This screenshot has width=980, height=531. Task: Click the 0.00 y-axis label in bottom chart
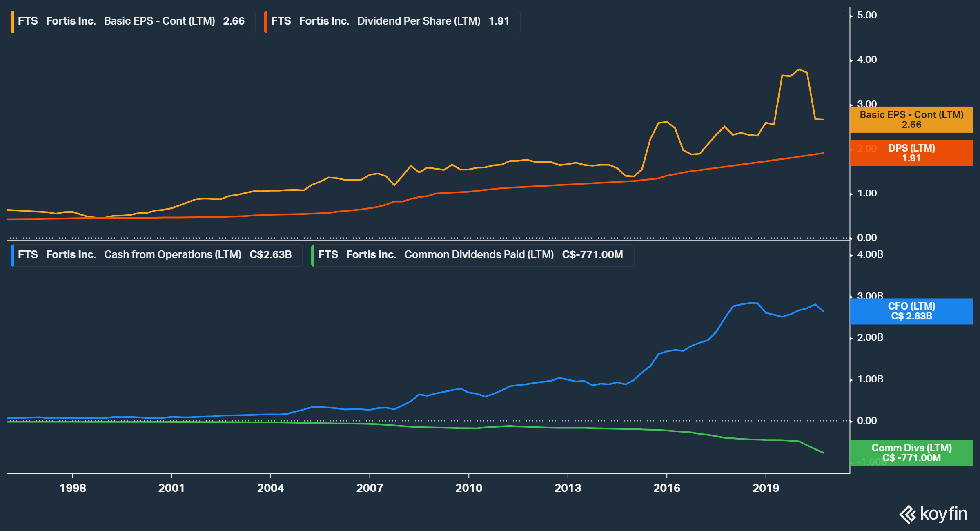867,421
